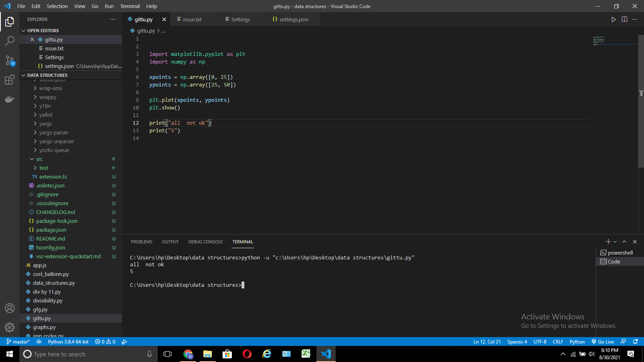
Task: Open the Manage gear menu
Action: [10, 327]
